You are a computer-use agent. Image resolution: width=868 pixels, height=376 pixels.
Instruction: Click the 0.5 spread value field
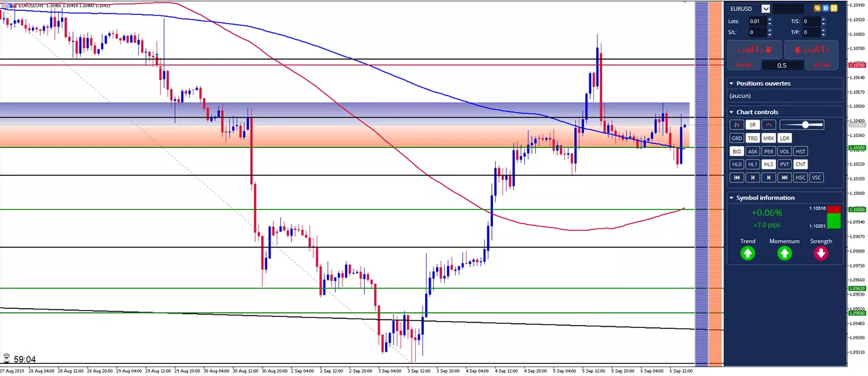(782, 65)
